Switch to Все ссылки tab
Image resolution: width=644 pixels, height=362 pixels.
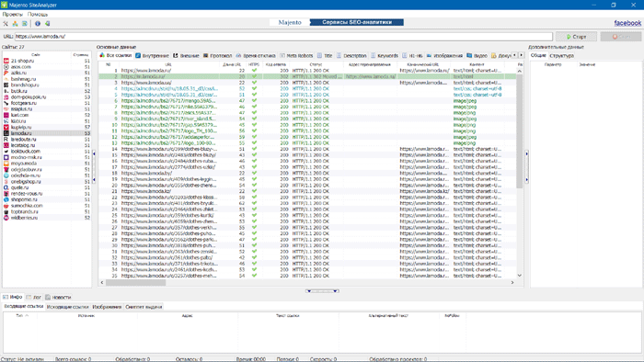115,55
